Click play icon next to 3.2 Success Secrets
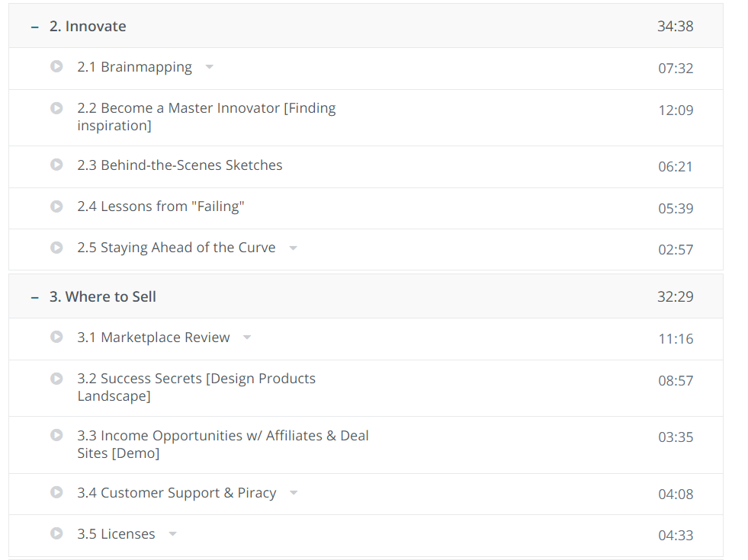748x560 pixels. 56,379
